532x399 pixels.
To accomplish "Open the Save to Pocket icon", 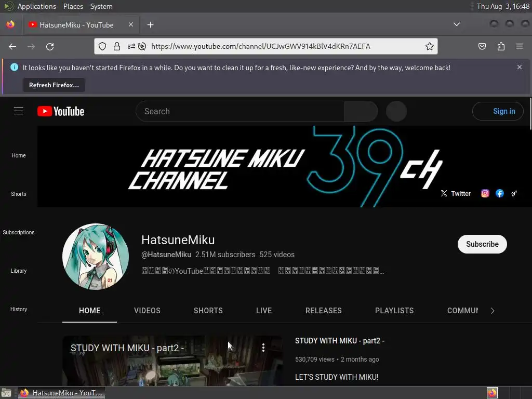I will click(x=482, y=46).
